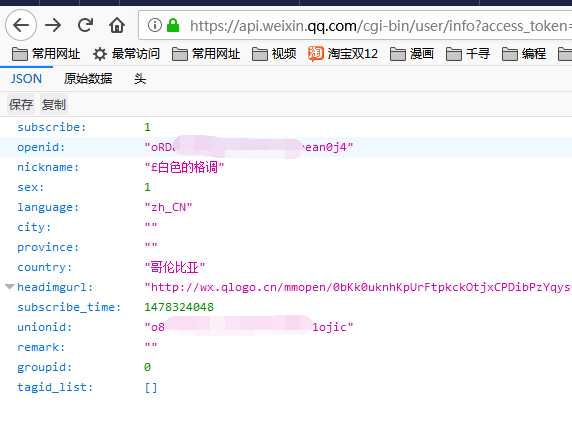The width and height of the screenshot is (572, 421).
Task: Click the 保存 save button
Action: [21, 105]
